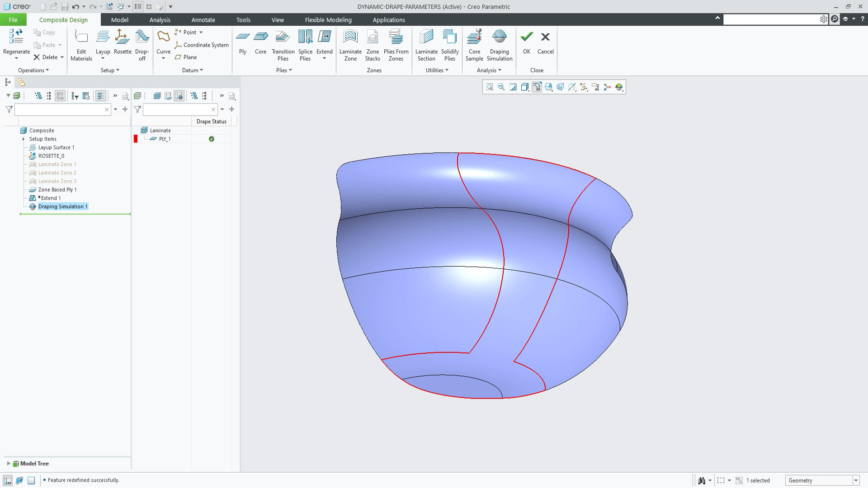Confirm with the OK button
The width and height of the screenshot is (868, 488).
(527, 42)
